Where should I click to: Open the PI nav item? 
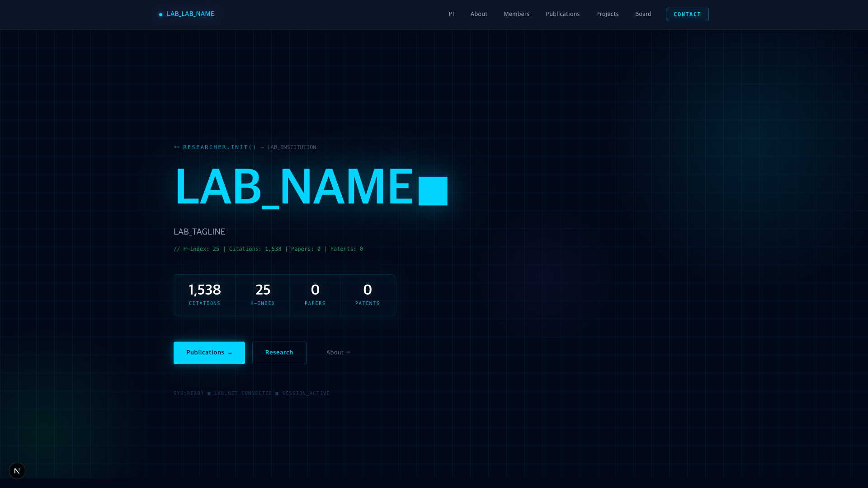tap(451, 14)
